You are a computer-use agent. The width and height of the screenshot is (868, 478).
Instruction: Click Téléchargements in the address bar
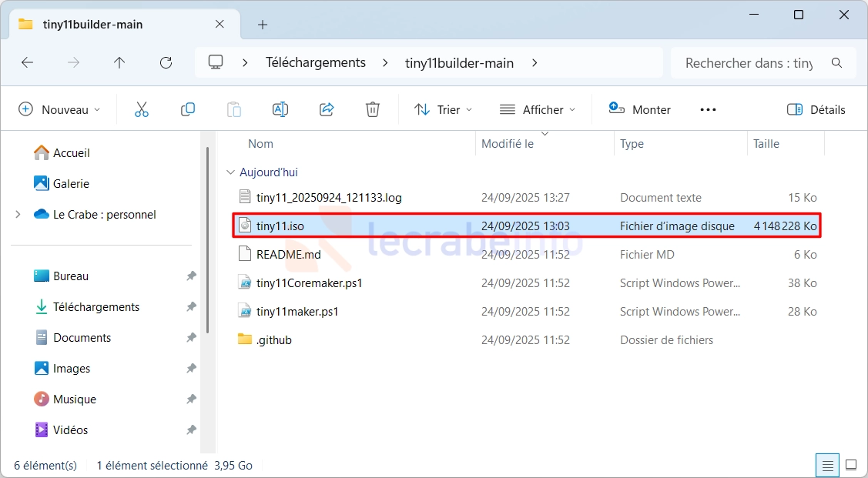316,62
